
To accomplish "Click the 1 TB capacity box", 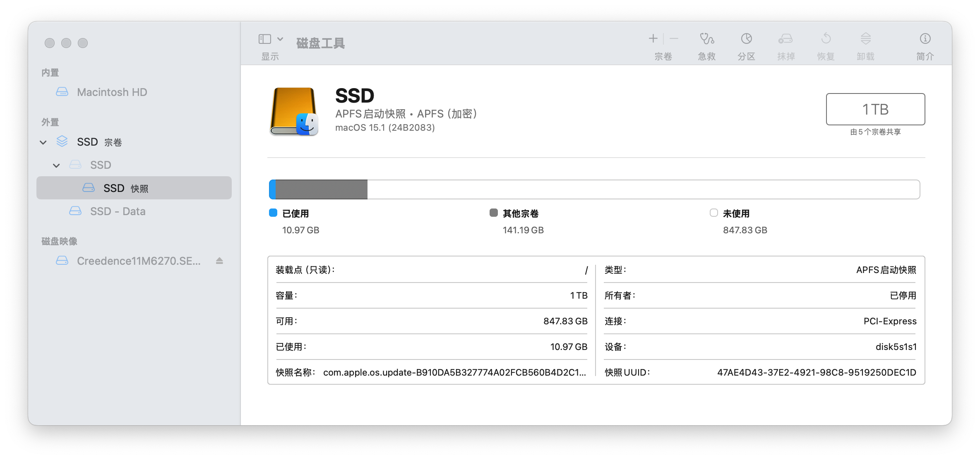I will point(875,109).
